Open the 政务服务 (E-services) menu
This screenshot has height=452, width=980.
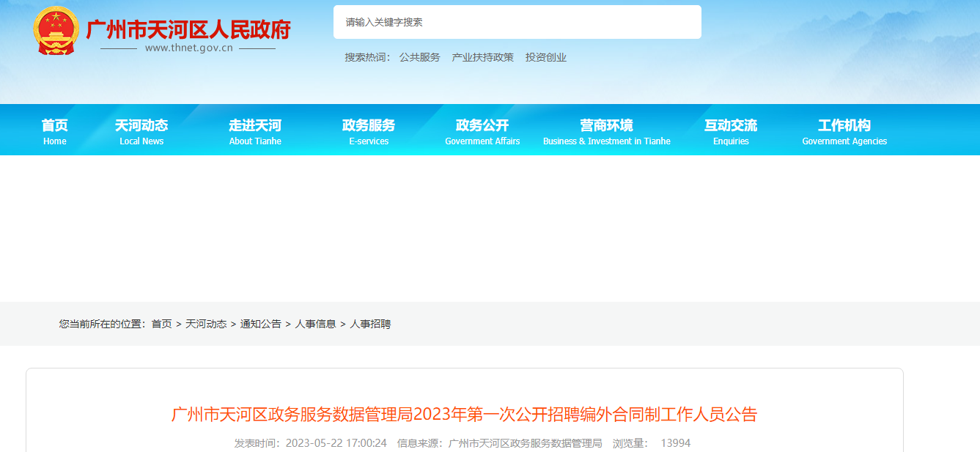point(369,130)
